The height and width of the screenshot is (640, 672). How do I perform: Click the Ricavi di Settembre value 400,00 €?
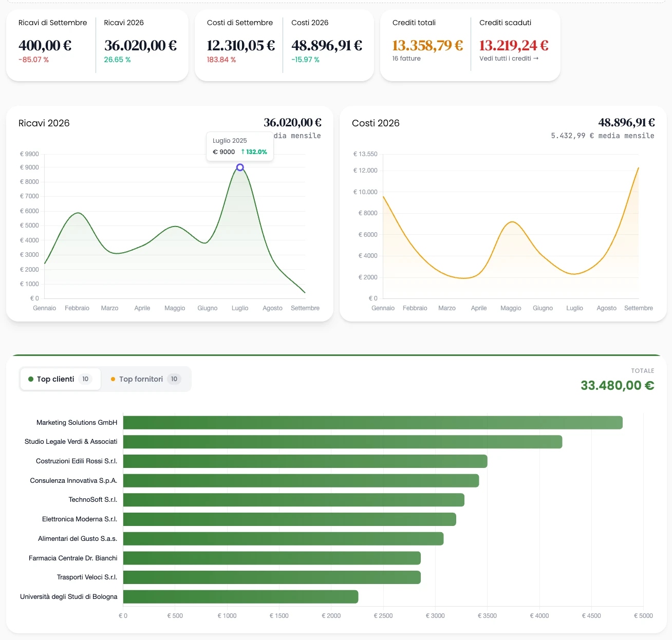tap(45, 46)
